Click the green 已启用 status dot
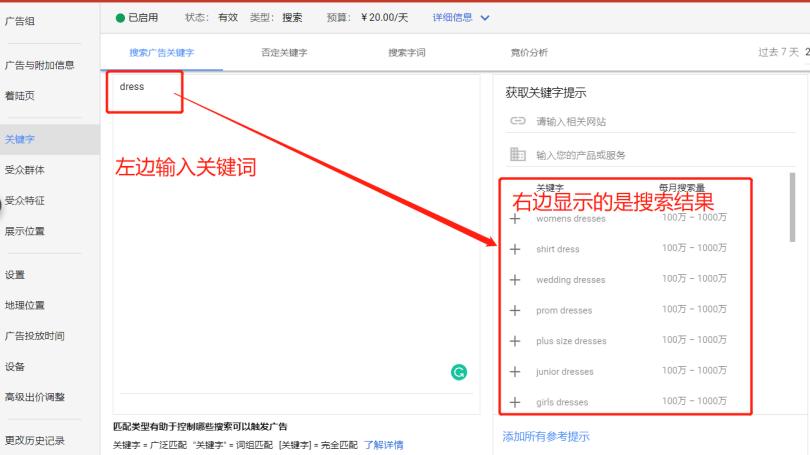Viewport: 810px width, 455px height. tap(120, 18)
